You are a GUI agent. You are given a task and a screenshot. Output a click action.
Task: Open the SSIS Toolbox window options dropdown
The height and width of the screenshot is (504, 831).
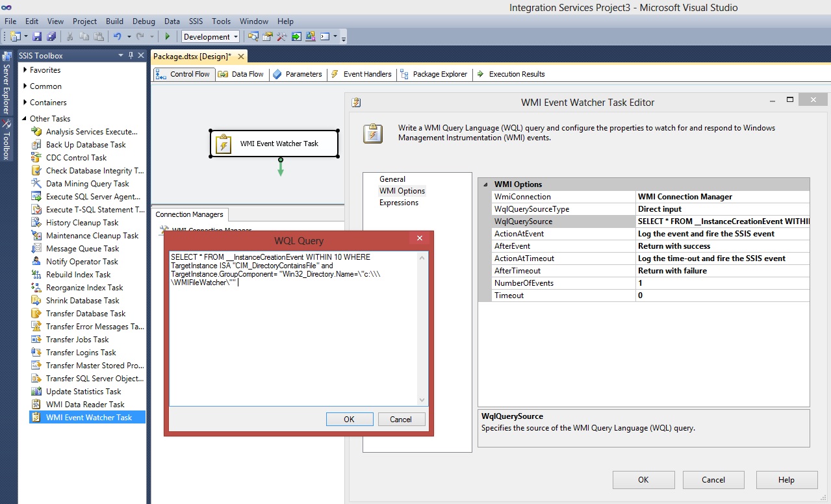coord(121,56)
